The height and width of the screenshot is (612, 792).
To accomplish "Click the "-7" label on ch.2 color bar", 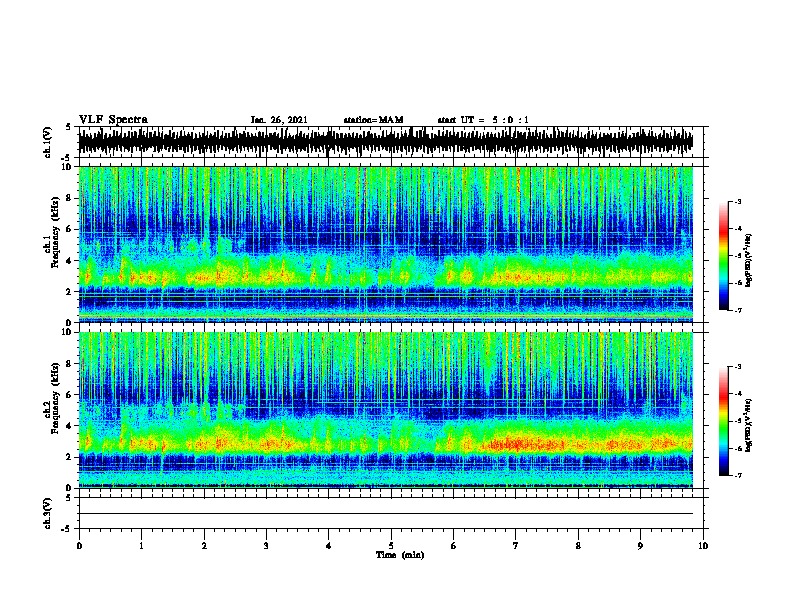I will [x=737, y=476].
